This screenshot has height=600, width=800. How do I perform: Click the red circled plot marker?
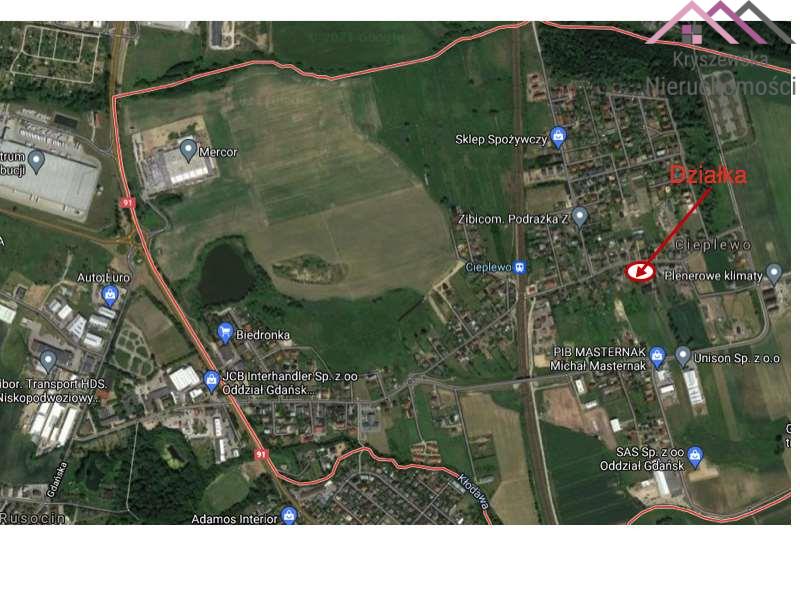[x=640, y=272]
